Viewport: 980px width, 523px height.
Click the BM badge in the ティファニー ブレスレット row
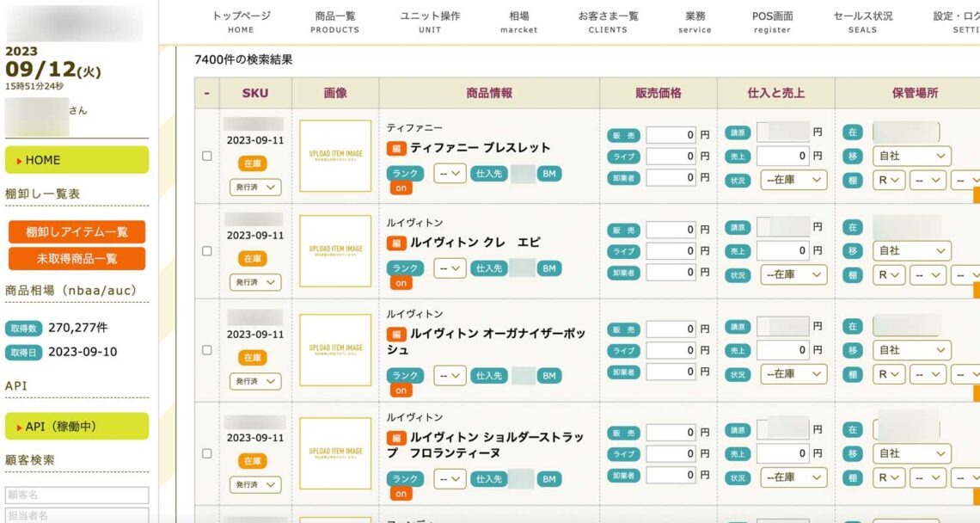[x=549, y=173]
